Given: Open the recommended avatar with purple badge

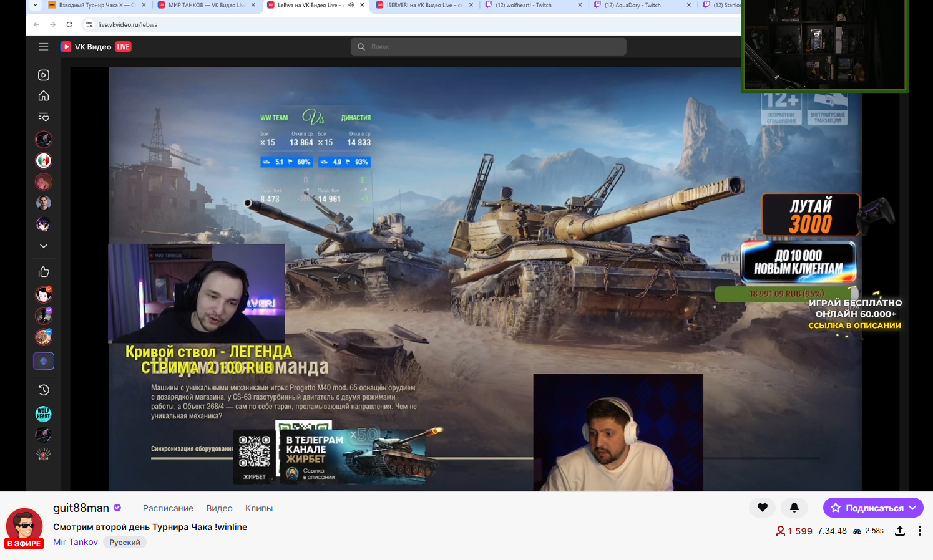Looking at the screenshot, I should 44,316.
